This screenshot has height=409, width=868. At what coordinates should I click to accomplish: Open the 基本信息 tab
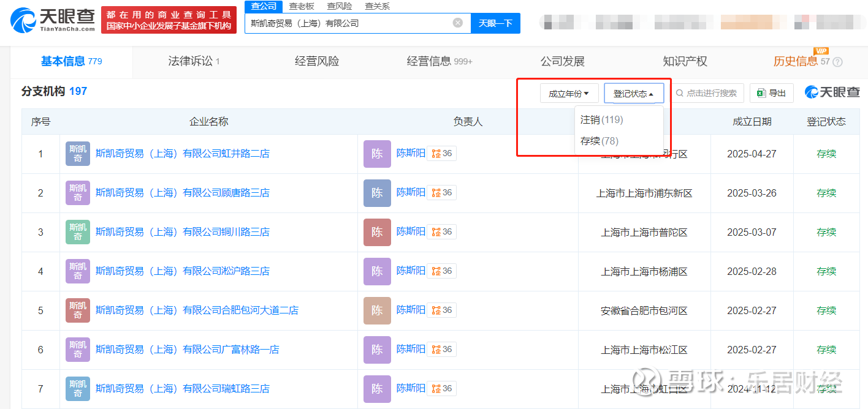[71, 61]
